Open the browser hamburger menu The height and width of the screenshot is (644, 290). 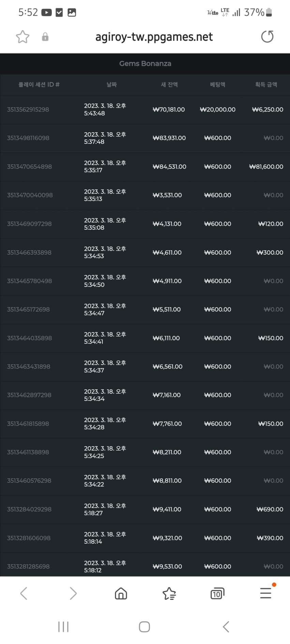coord(266,593)
